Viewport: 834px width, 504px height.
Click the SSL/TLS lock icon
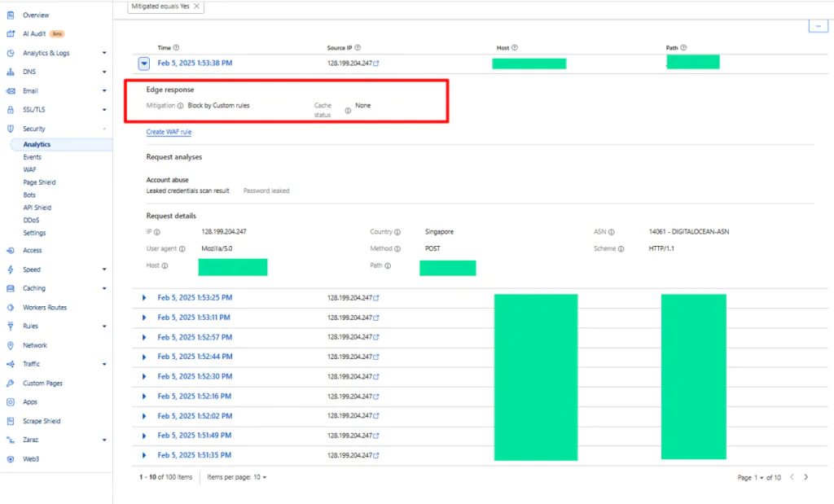click(10, 110)
